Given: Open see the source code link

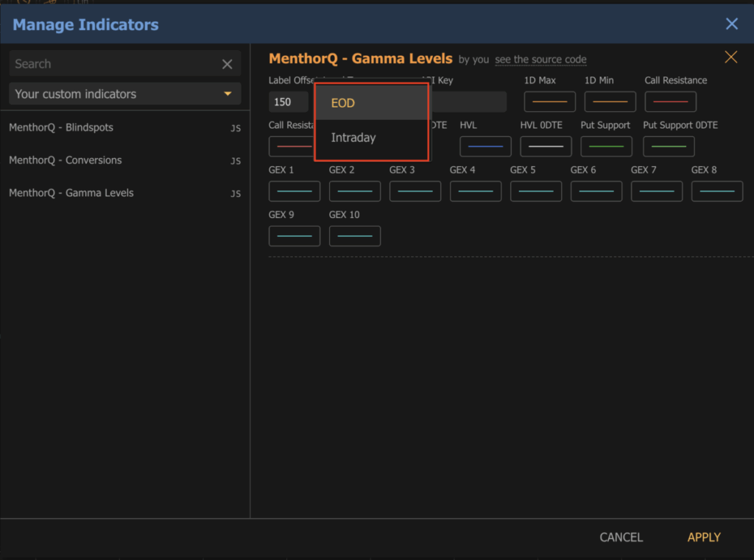Looking at the screenshot, I should 540,60.
